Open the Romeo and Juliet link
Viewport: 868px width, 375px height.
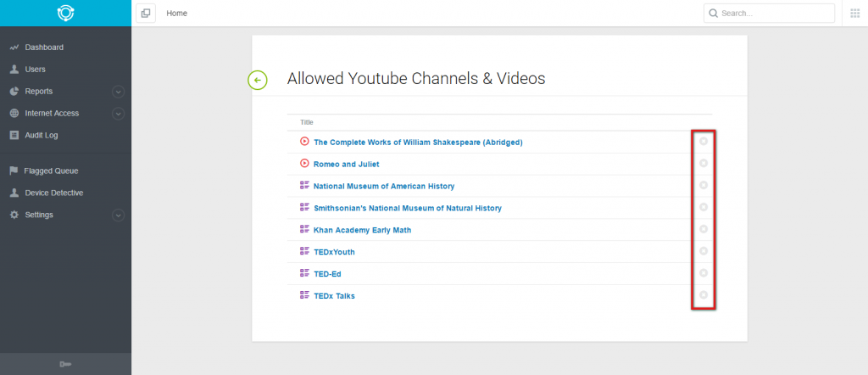(x=347, y=165)
